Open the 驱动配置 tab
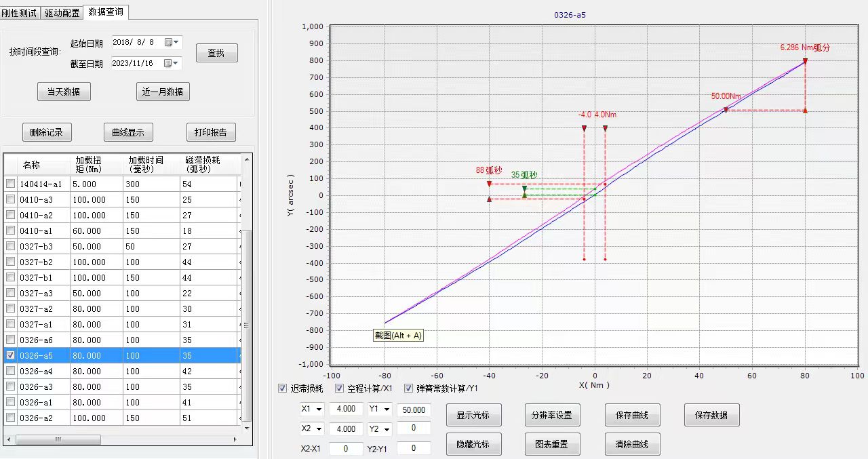The width and height of the screenshot is (868, 459). pyautogui.click(x=62, y=13)
